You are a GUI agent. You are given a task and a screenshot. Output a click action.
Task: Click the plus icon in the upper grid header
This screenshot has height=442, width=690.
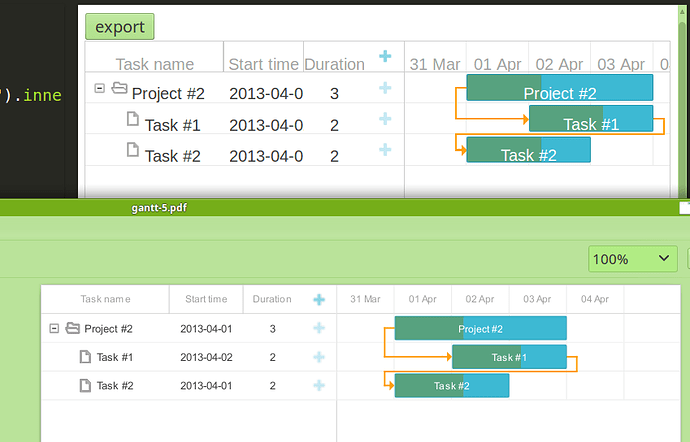click(x=385, y=56)
